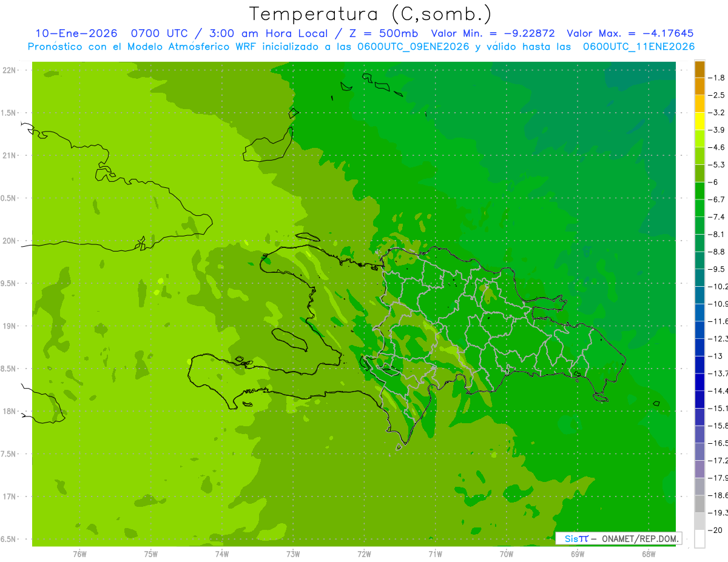Click the -13 colorbar value
Screen dimensions: 728x562
click(715, 356)
